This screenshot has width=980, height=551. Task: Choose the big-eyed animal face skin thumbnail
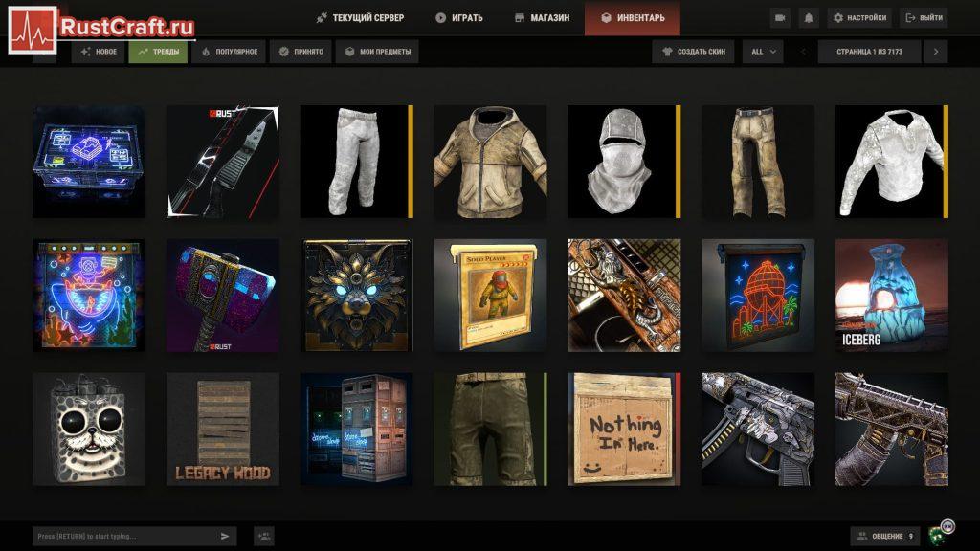[x=89, y=430]
